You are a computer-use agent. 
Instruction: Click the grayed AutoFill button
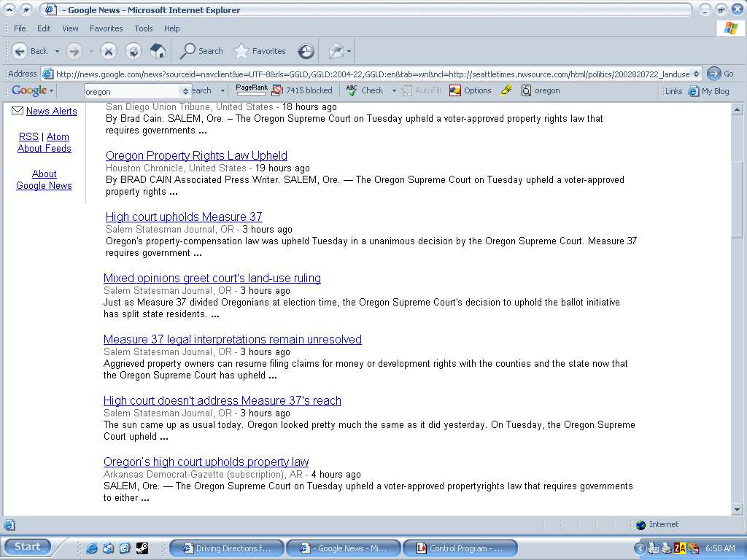pos(422,90)
